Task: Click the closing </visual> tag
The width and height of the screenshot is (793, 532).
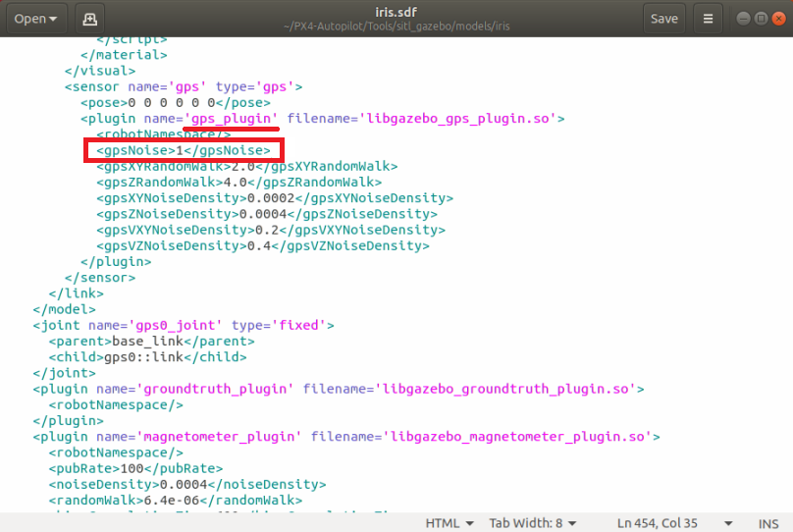Action: click(100, 71)
